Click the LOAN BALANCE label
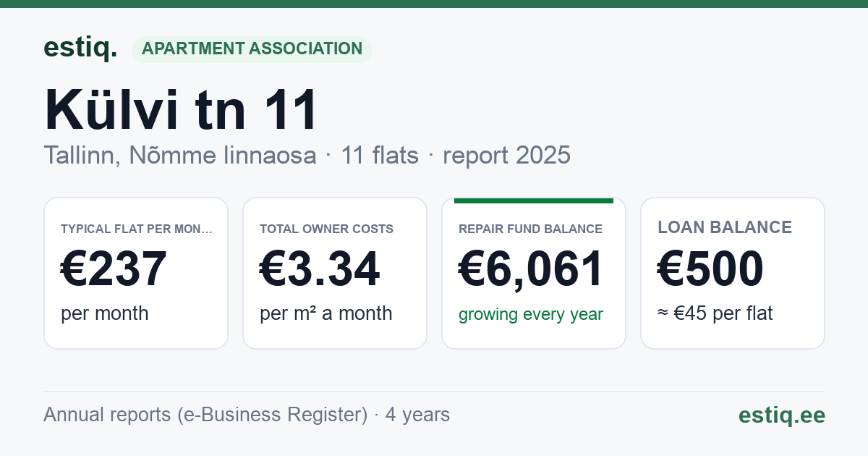The image size is (868, 456). pos(725,227)
